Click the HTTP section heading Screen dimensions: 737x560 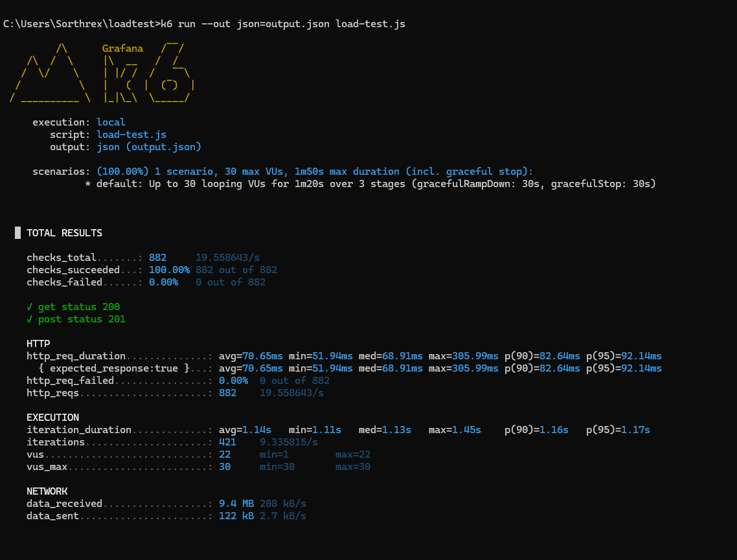38,343
